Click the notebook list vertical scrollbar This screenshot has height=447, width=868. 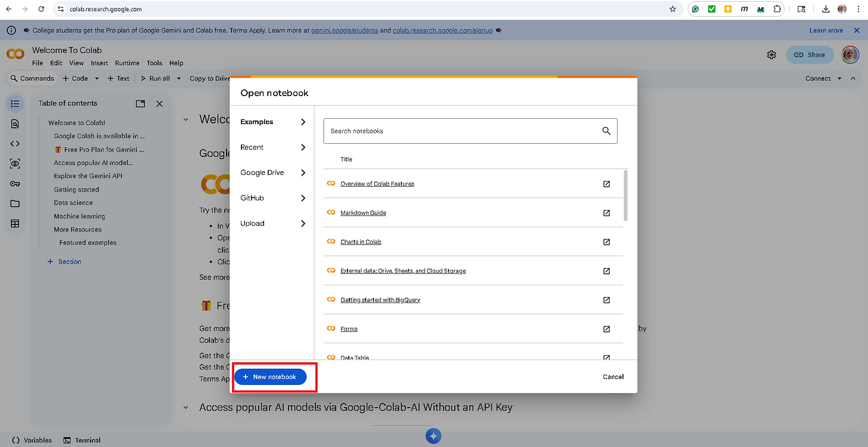point(625,195)
